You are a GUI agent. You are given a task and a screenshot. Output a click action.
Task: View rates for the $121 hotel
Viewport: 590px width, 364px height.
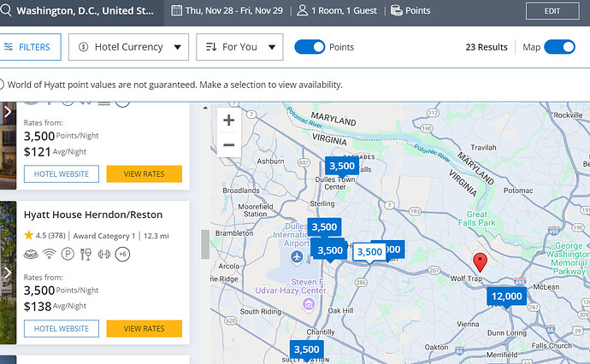(145, 173)
